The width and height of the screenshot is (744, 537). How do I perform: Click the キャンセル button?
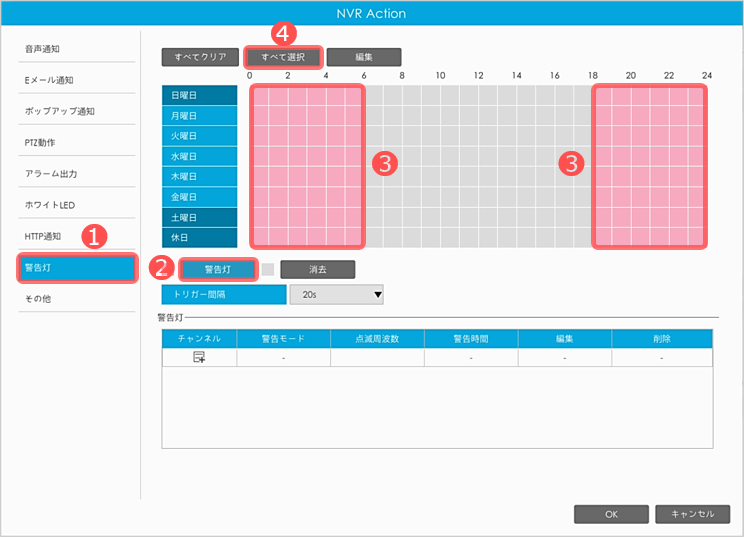[x=692, y=514]
